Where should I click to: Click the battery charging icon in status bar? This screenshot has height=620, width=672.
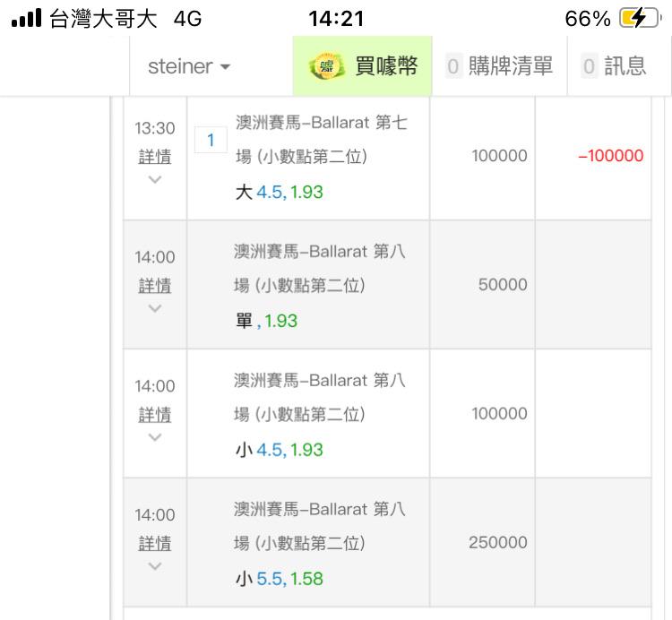[x=641, y=19]
